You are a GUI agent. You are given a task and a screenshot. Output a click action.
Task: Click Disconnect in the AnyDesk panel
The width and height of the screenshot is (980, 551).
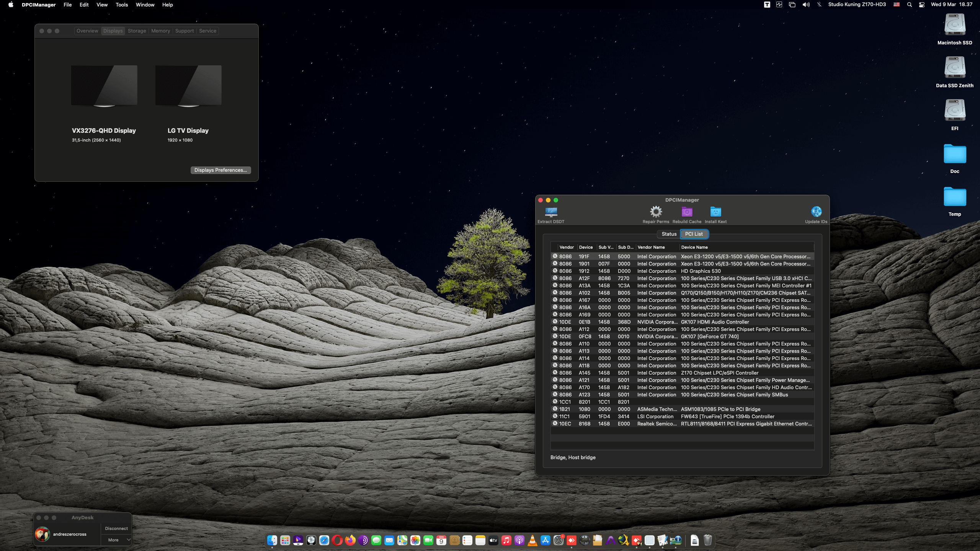(x=116, y=528)
